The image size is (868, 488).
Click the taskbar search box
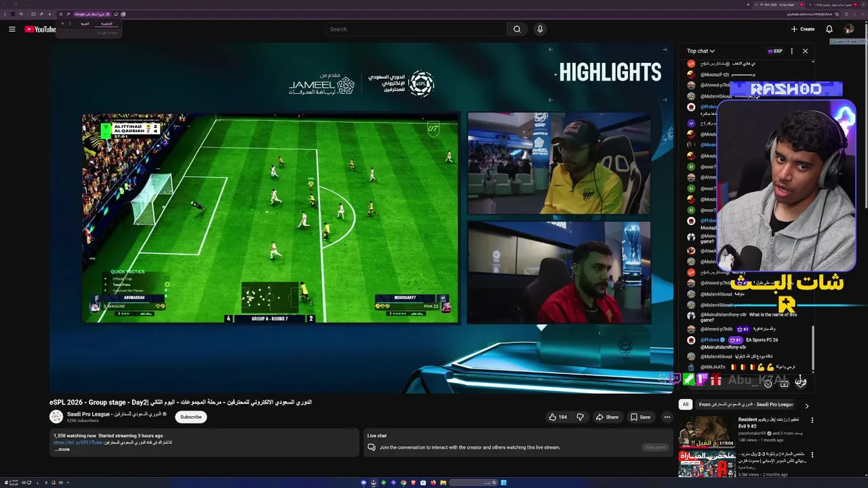pyautogui.click(x=472, y=483)
